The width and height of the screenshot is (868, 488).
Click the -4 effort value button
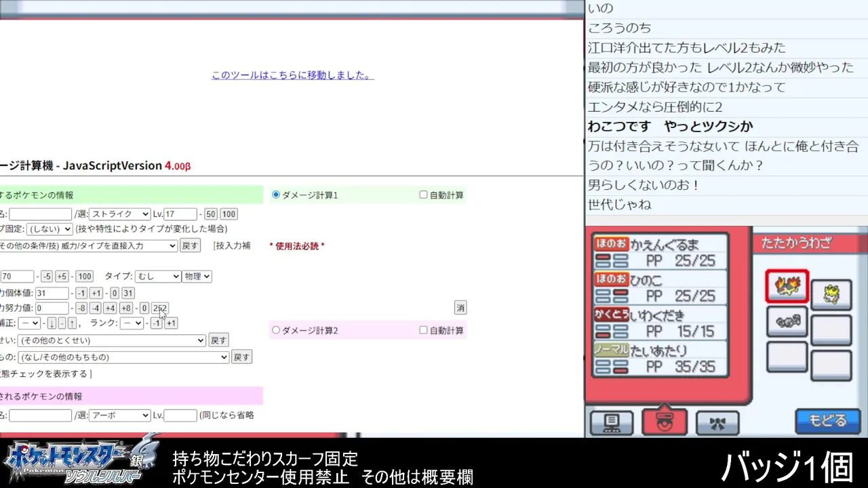pyautogui.click(x=95, y=308)
